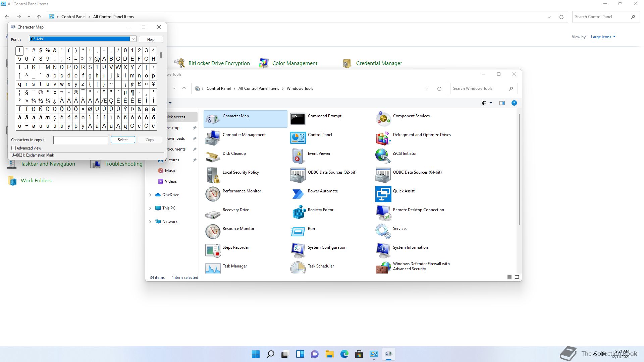Open System Information icon
This screenshot has height=362, width=644.
tap(383, 250)
